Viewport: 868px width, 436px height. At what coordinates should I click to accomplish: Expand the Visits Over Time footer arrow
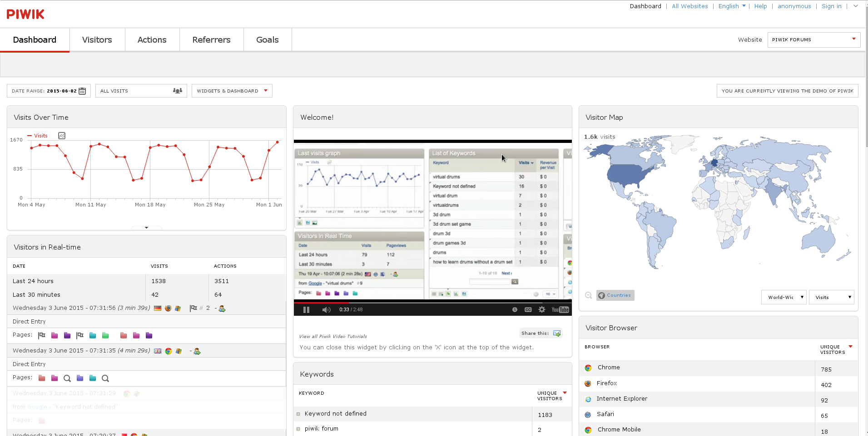click(x=146, y=228)
